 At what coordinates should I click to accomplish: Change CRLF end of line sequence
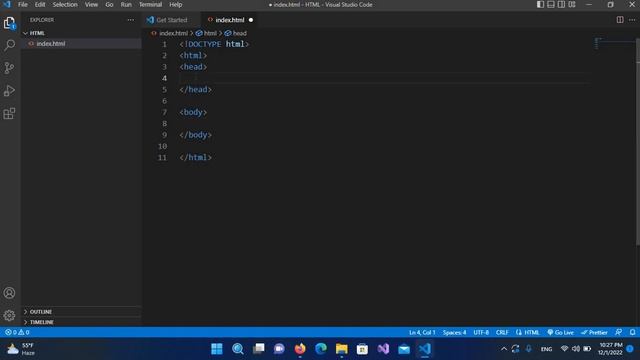coord(502,332)
